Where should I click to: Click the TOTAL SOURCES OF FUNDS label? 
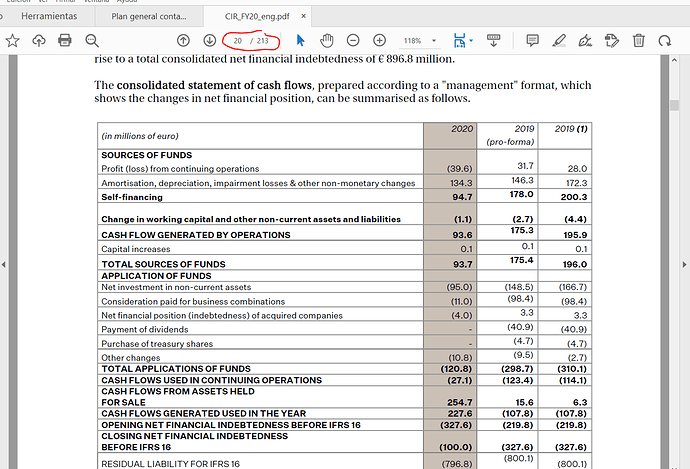point(163,264)
